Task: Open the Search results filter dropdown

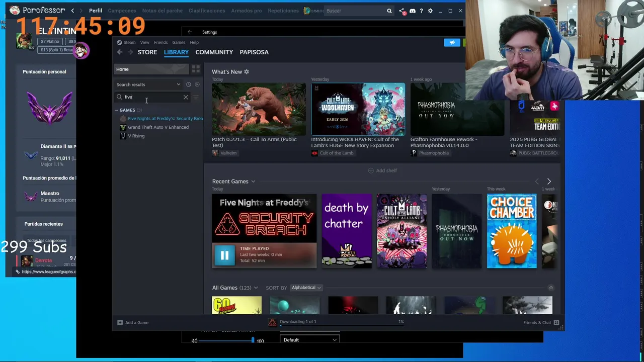Action: [148, 84]
